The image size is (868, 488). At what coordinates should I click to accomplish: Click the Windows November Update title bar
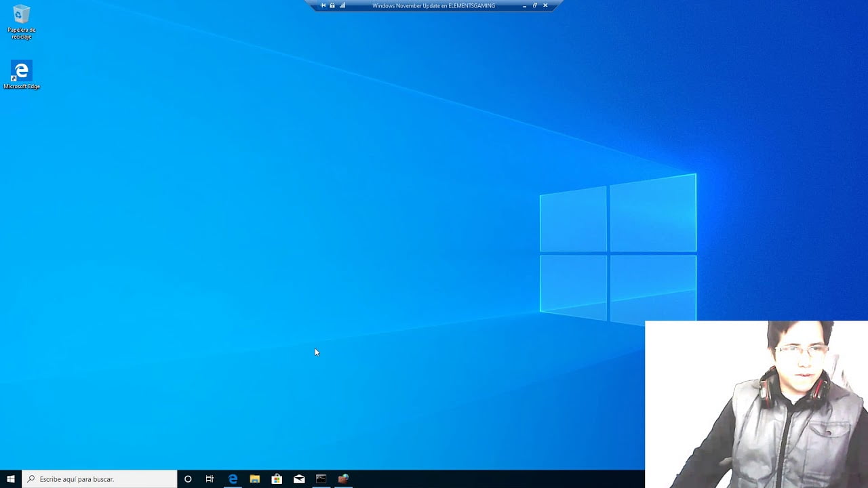[434, 5]
